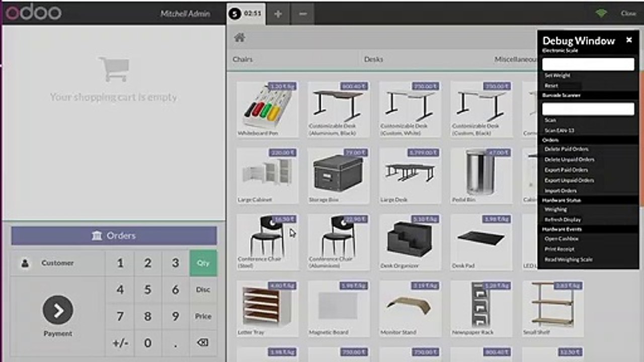Image resolution: width=644 pixels, height=362 pixels.
Task: Tap numpad digit 9
Action: pyautogui.click(x=175, y=316)
